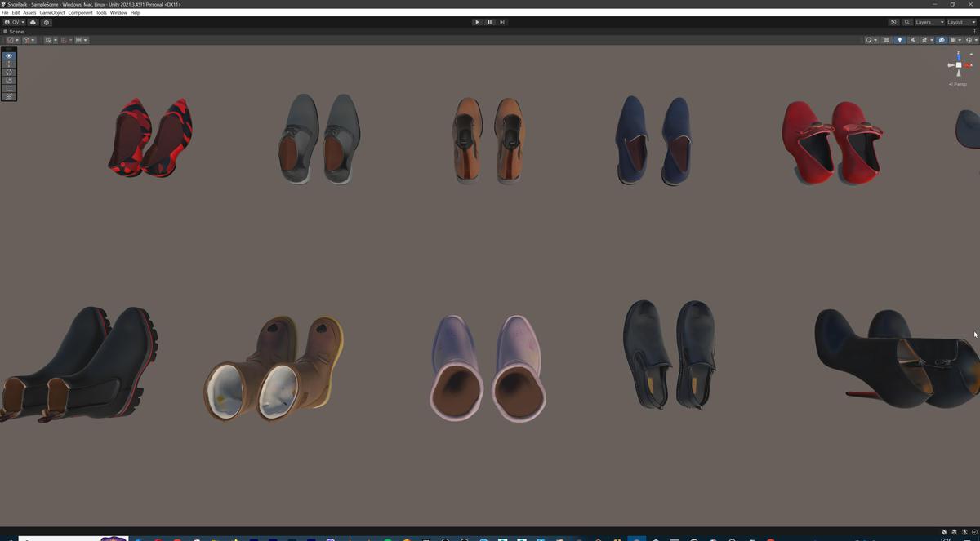Select the combined Transform tool
Viewport: 980px width, 541px height.
click(x=8, y=96)
